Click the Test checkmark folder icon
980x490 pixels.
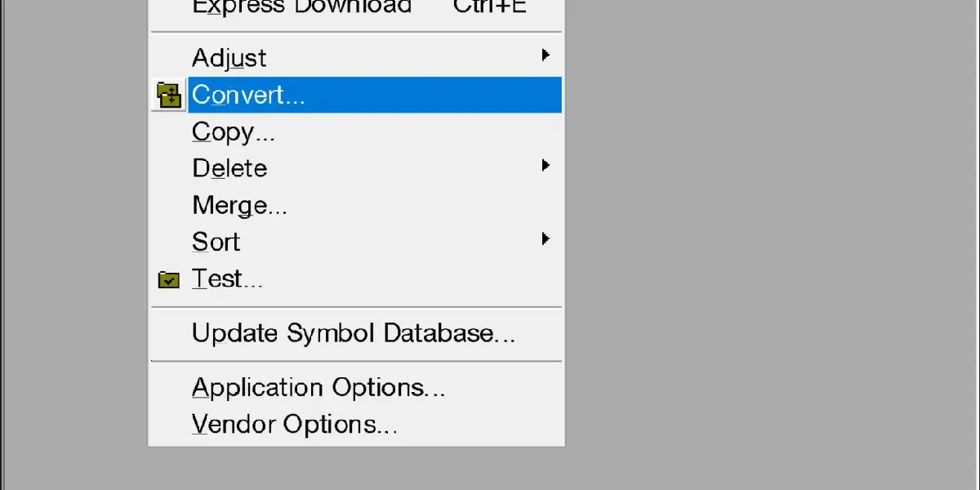click(x=169, y=280)
